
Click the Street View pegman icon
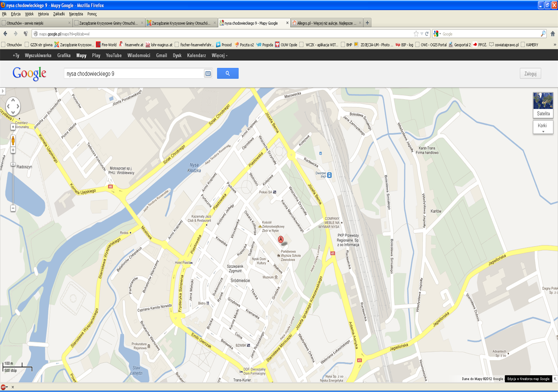[13, 141]
